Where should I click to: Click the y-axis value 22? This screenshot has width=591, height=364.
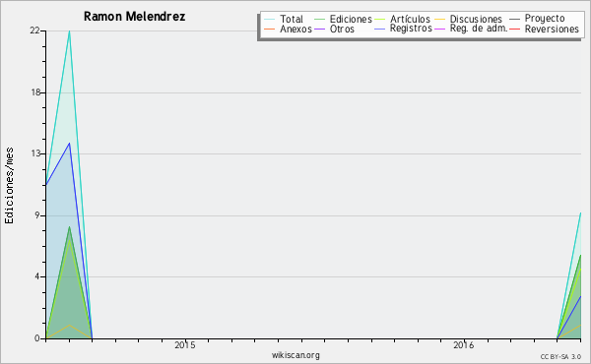click(x=34, y=30)
